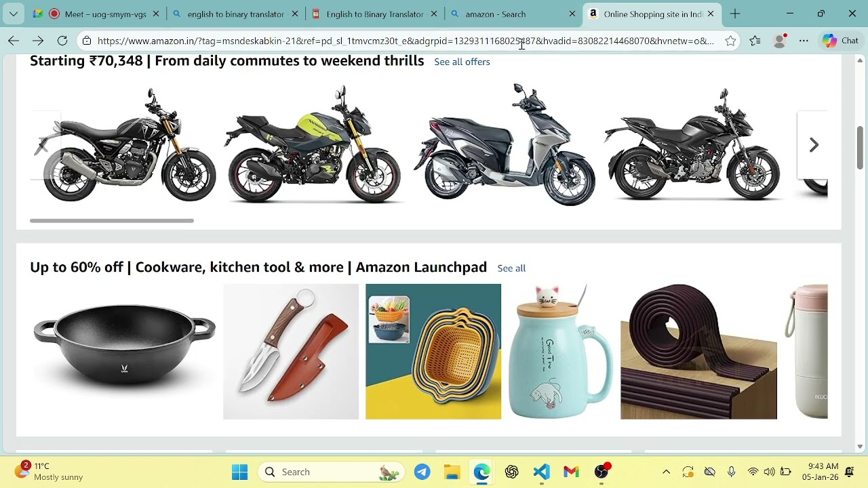Reload the Amazon page
This screenshot has width=868, height=488.
tap(62, 41)
